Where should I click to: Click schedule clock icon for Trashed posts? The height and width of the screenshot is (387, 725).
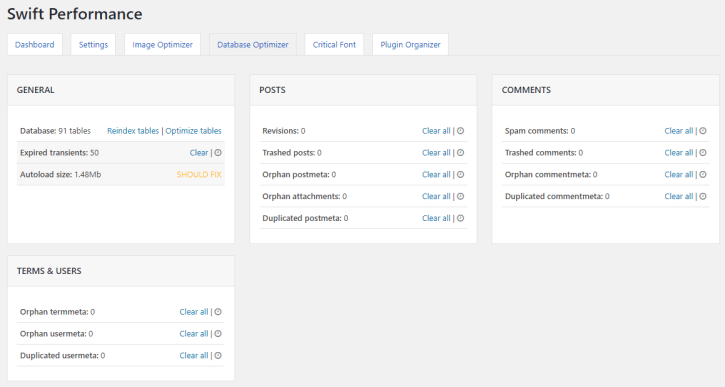pos(460,153)
